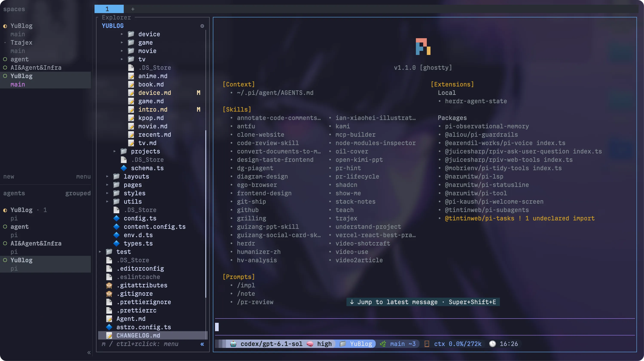Click the git branch icon beside main ~3
The width and height of the screenshot is (644, 361).
coord(383,344)
